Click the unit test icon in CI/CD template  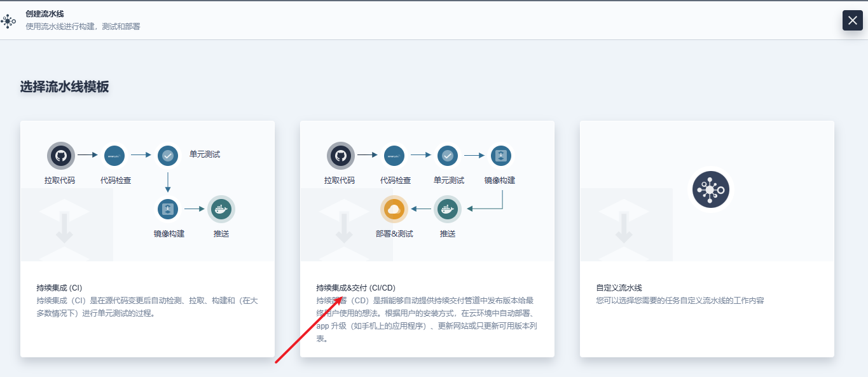tap(448, 155)
